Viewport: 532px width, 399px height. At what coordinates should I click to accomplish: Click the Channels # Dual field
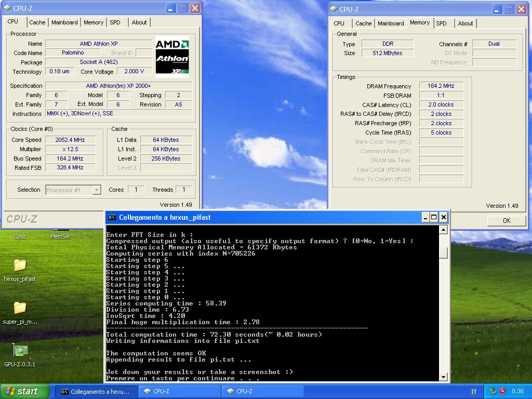point(494,44)
